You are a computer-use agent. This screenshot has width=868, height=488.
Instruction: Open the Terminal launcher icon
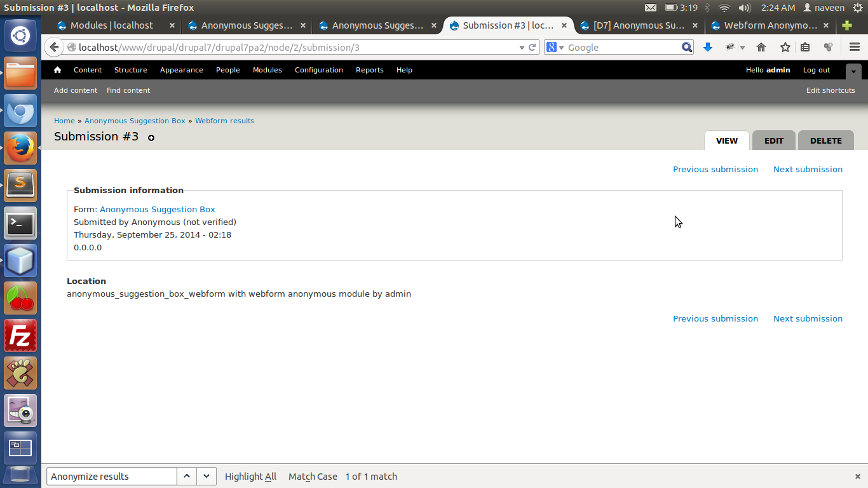coord(20,223)
